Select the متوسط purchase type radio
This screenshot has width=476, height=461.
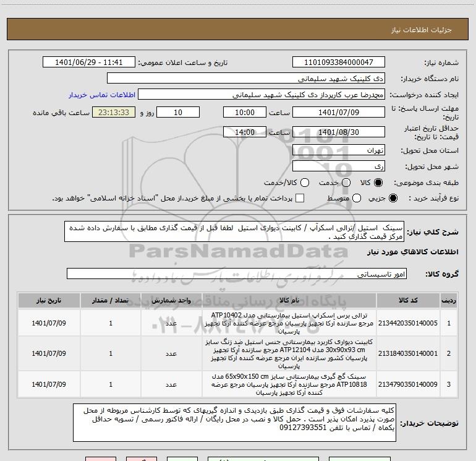click(x=357, y=198)
